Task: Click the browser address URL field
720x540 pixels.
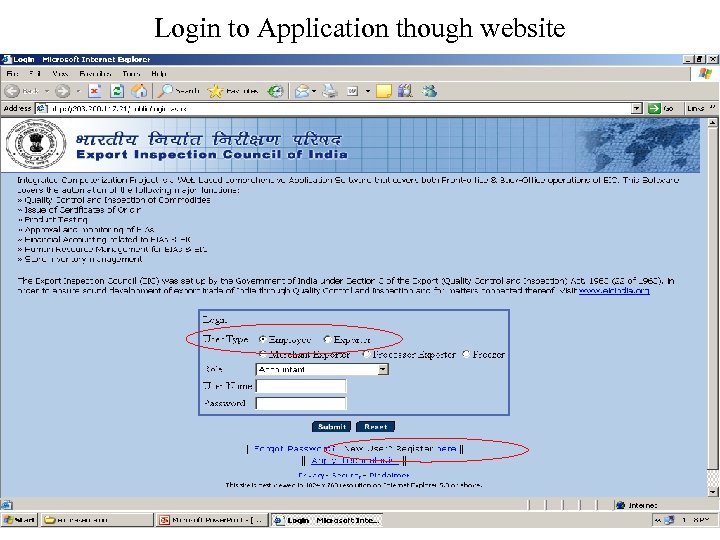Action: tap(340, 108)
